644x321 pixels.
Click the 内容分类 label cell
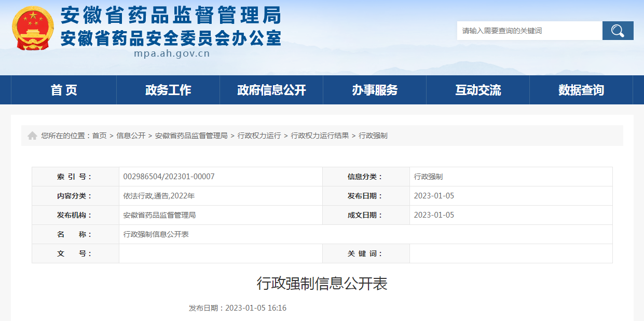75,196
